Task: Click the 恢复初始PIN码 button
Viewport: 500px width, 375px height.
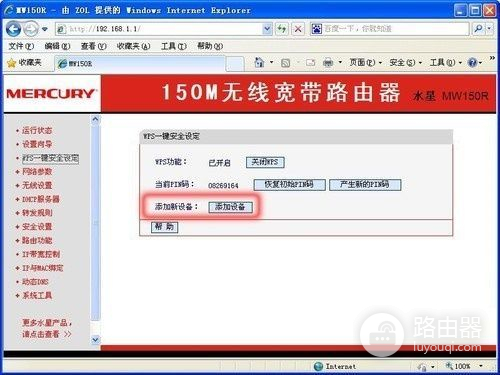Action: [289, 185]
